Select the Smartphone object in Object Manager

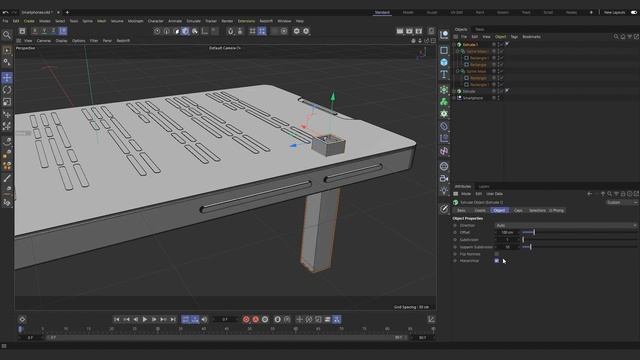point(473,98)
